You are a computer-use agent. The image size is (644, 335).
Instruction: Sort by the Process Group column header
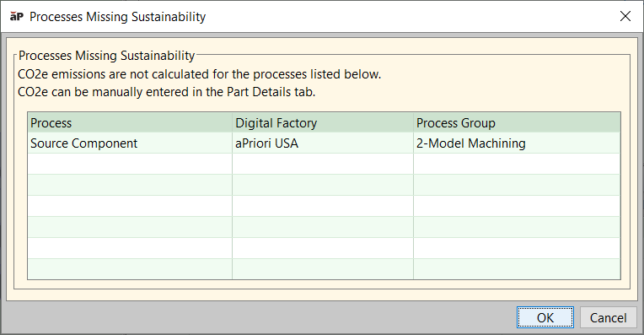[517, 122]
